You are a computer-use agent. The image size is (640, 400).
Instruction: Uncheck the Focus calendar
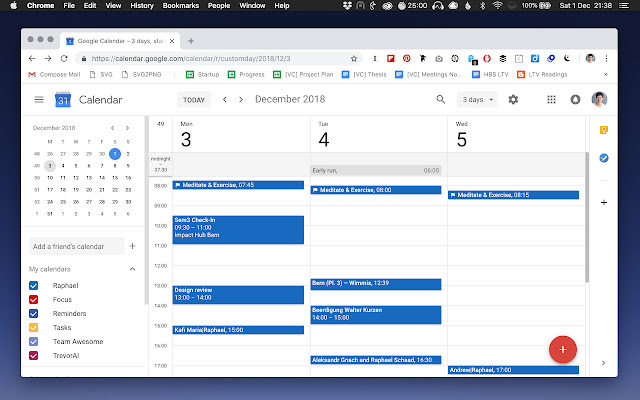point(34,299)
